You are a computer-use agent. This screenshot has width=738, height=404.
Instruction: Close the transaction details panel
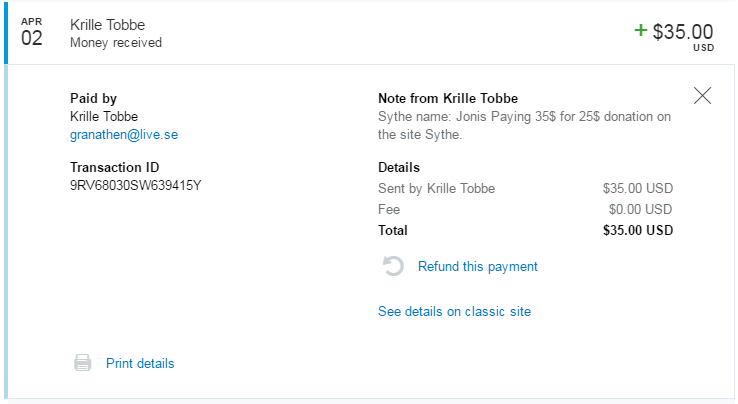pos(702,96)
